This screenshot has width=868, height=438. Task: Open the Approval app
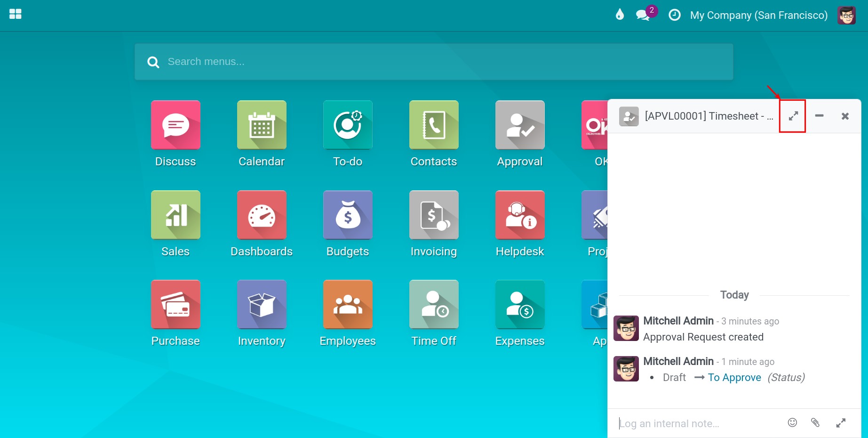click(520, 125)
